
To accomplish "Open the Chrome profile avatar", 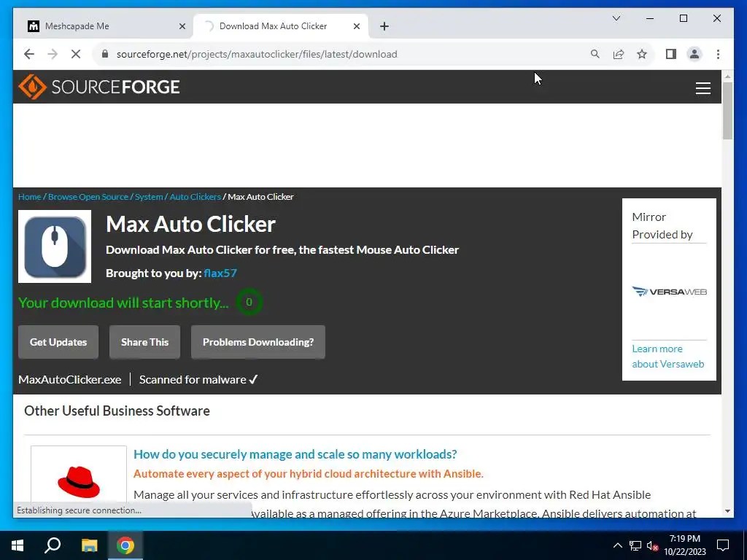I will (x=694, y=54).
